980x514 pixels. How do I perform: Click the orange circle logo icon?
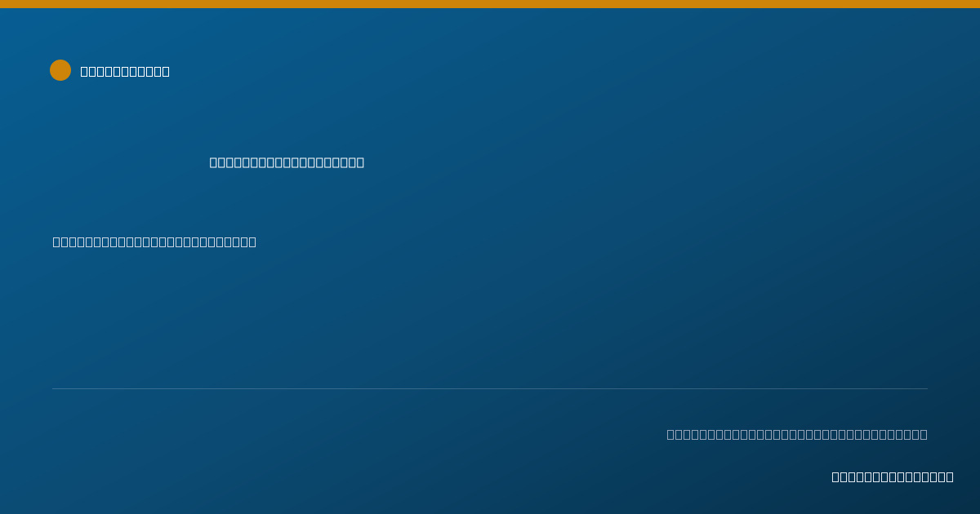pos(60,70)
